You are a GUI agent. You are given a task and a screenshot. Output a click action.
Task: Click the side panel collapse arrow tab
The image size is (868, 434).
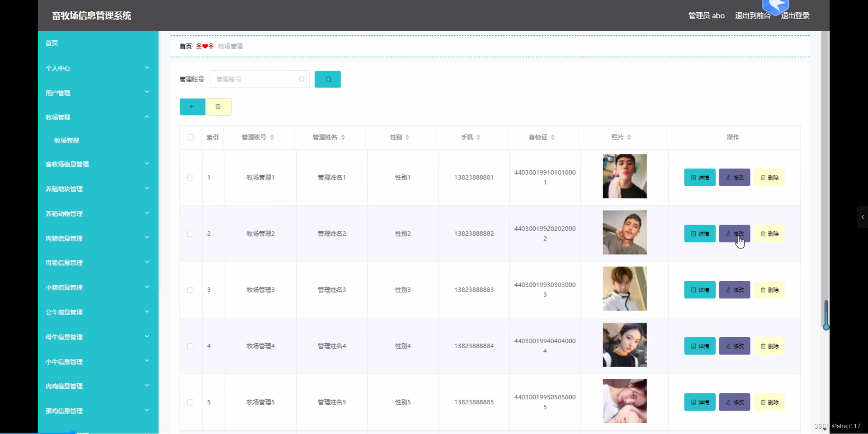(863, 217)
